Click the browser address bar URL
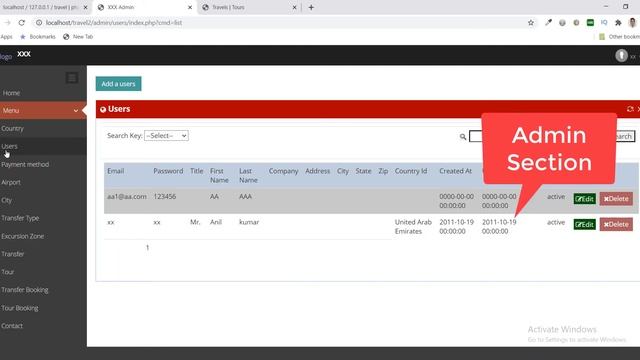This screenshot has height=360, width=640. (114, 23)
